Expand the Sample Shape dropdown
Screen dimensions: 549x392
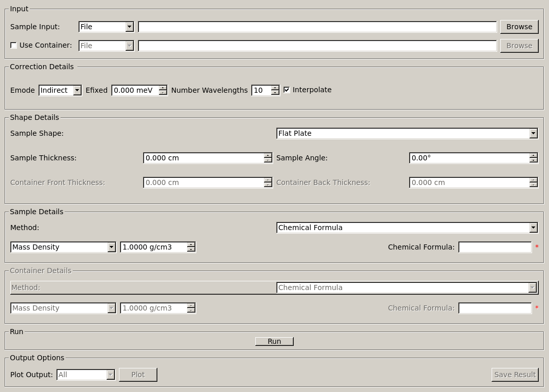(x=407, y=133)
